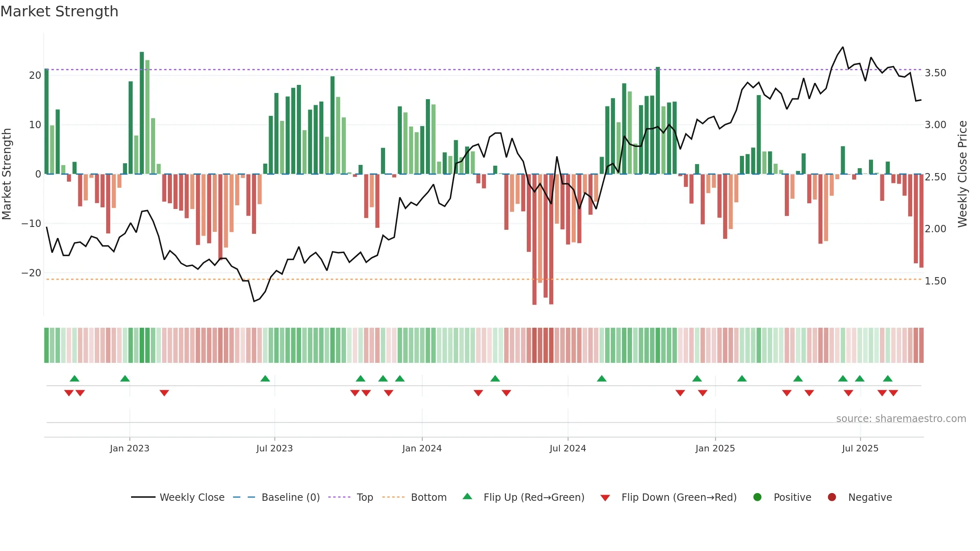Click the 20 tick on the left axis
The height and width of the screenshot is (551, 980).
[x=35, y=75]
